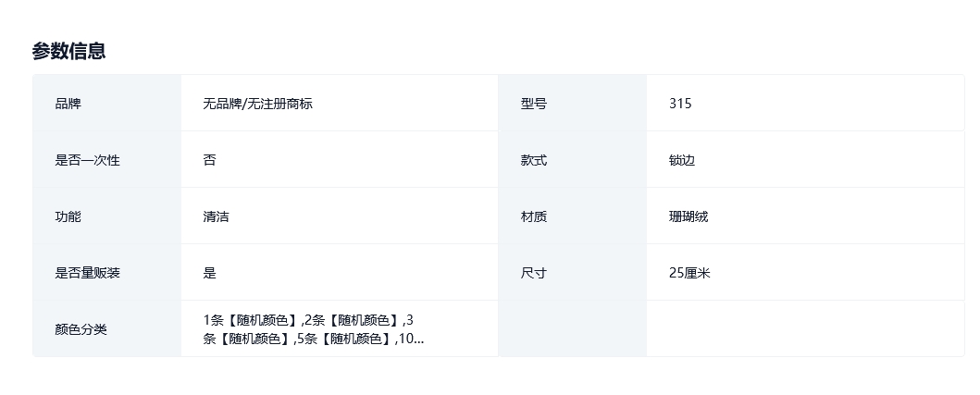The height and width of the screenshot is (395, 980).
Task: Select the 无品牌/无注册商标 brand value
Action: pos(258,104)
